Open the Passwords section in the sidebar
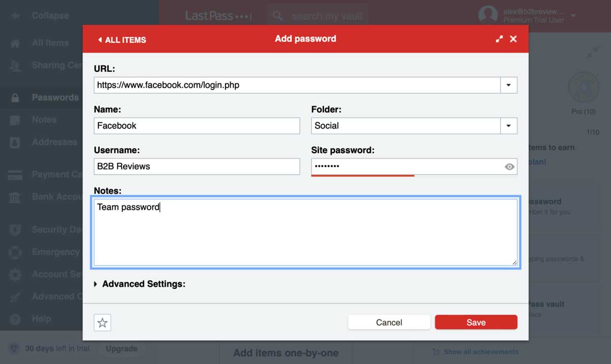611x364 pixels. (55, 97)
